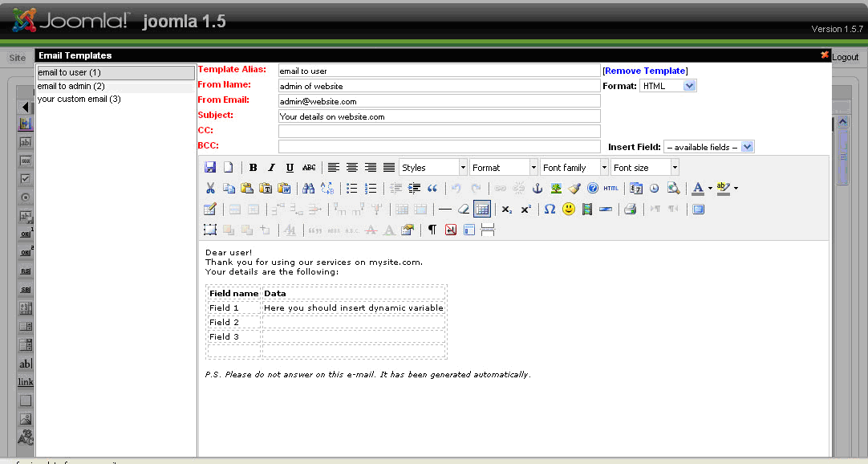Click the Superscript icon
Image resolution: width=868 pixels, height=464 pixels.
click(x=525, y=210)
